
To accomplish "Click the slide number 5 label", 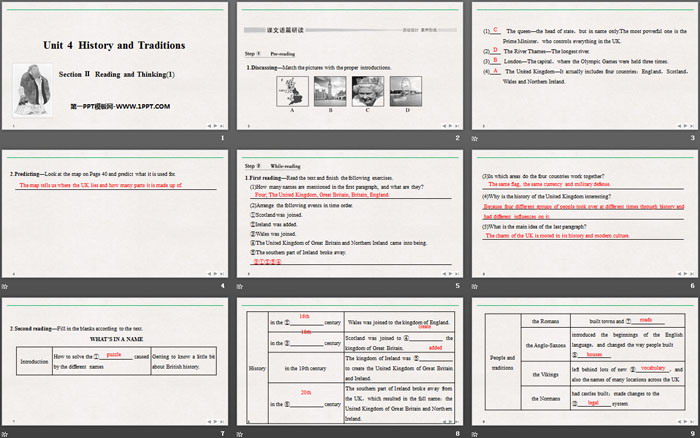I will 457,286.
